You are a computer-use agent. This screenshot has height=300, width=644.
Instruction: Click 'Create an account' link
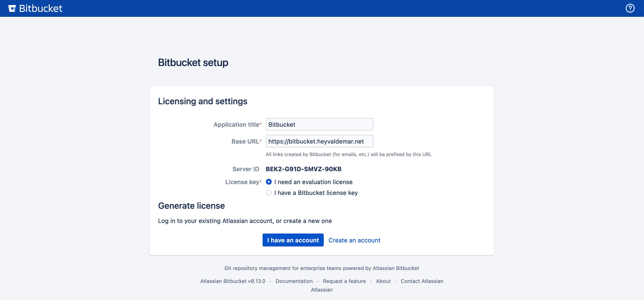coord(355,240)
